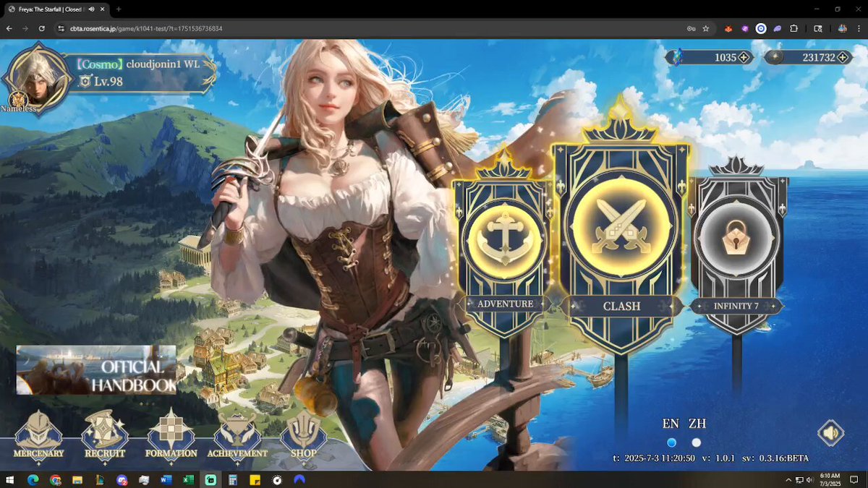Select the ZH language radio button
This screenshot has width=868, height=488.
click(696, 442)
